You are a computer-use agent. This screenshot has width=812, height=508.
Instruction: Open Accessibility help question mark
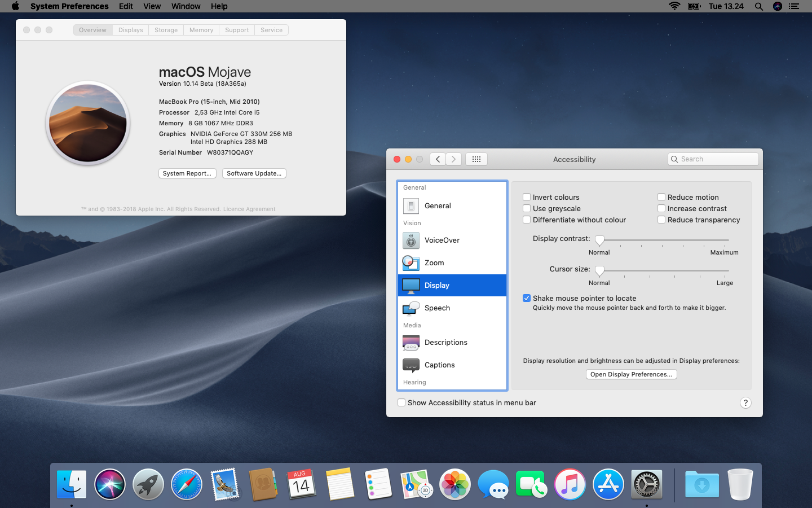click(745, 402)
